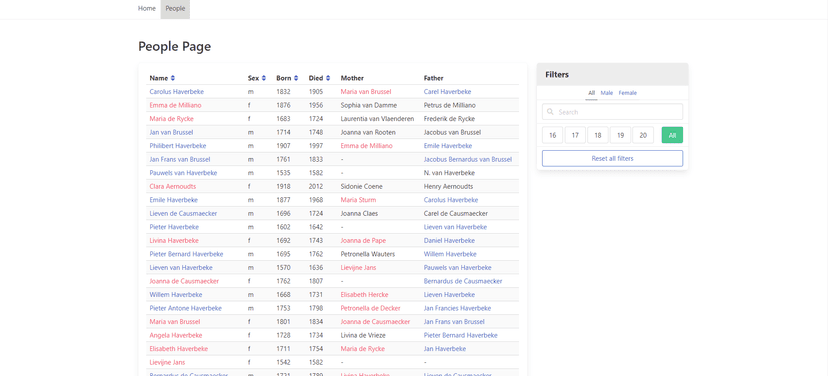Select mother text Sophia van Damme
828x376 pixels.
[x=369, y=105]
